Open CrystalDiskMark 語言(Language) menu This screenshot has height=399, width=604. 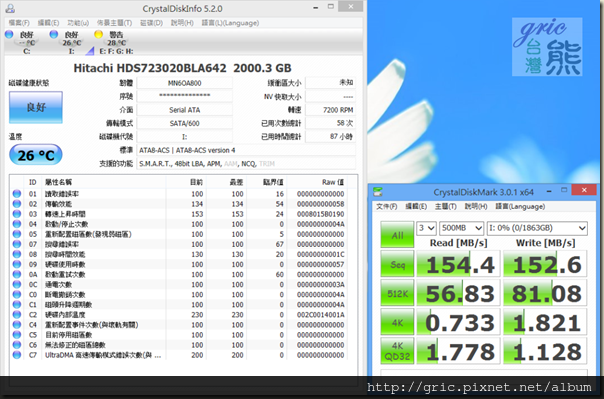520,206
